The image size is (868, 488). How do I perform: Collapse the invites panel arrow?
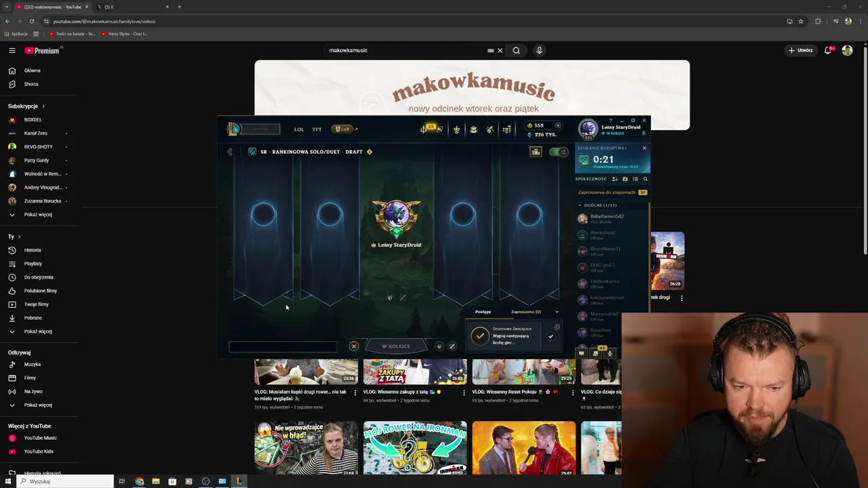(557, 312)
